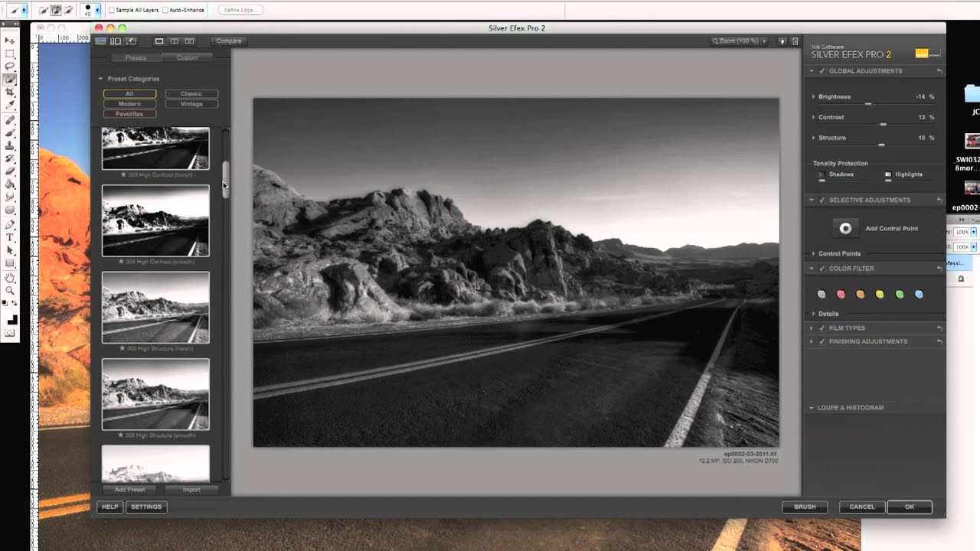Open the History browser icon
The height and width of the screenshot is (551, 980).
[x=131, y=41]
